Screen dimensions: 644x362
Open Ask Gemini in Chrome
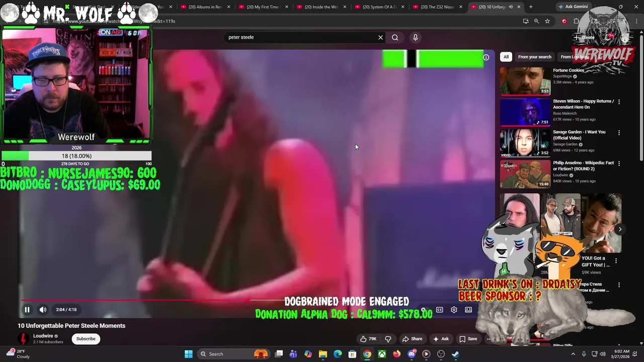pos(573,7)
